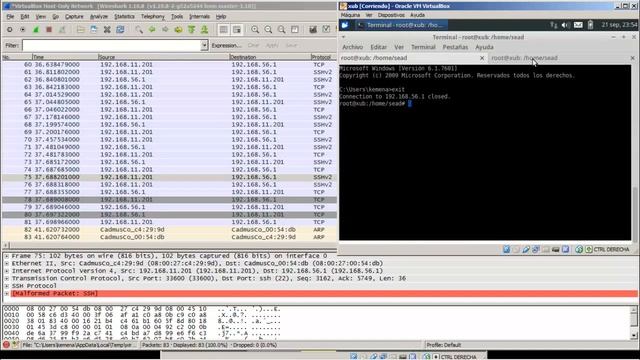Open the guest mail envelope indicator
The height and width of the screenshot is (360, 640).
click(x=578, y=25)
